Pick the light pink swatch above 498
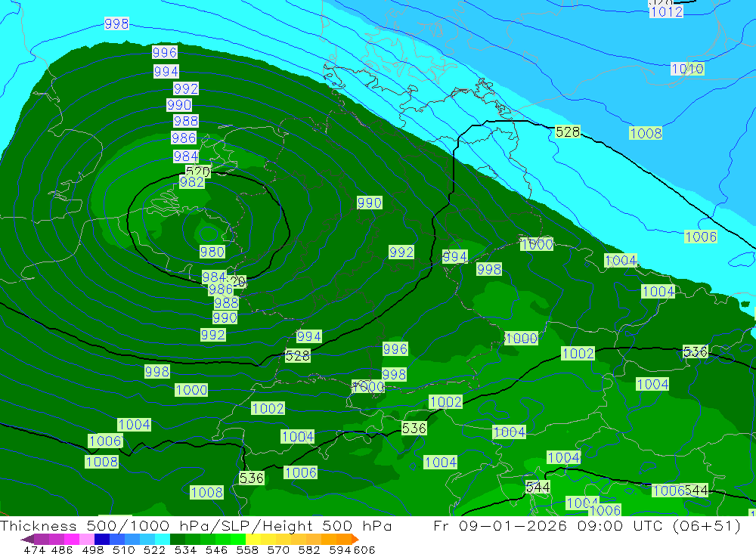The height and width of the screenshot is (554, 756). (87, 539)
